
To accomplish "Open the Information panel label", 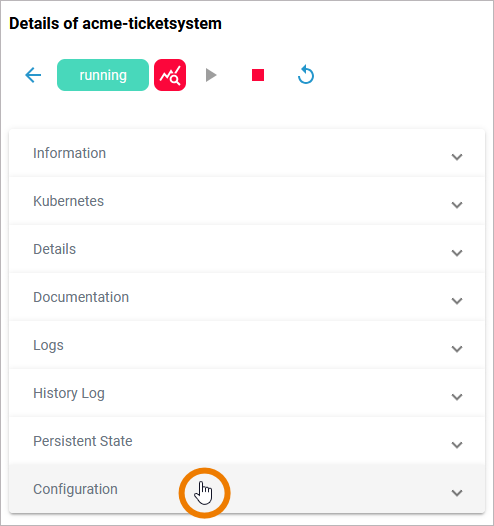I will 69,153.
